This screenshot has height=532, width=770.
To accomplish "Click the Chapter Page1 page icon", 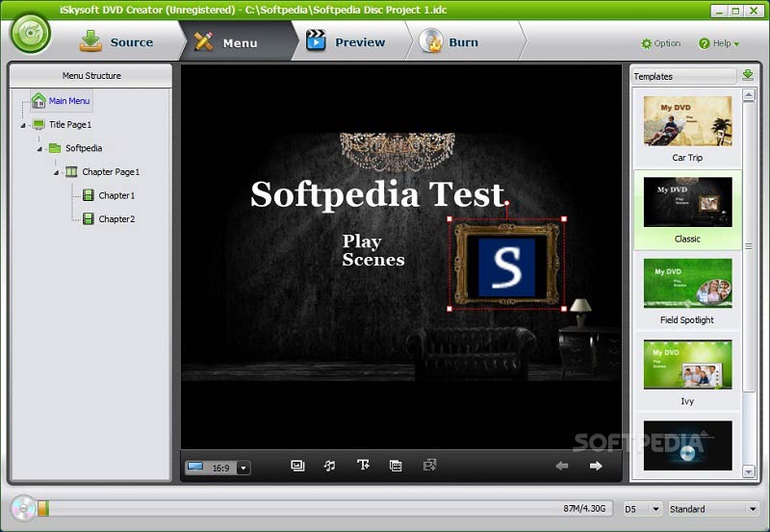I will [x=71, y=172].
